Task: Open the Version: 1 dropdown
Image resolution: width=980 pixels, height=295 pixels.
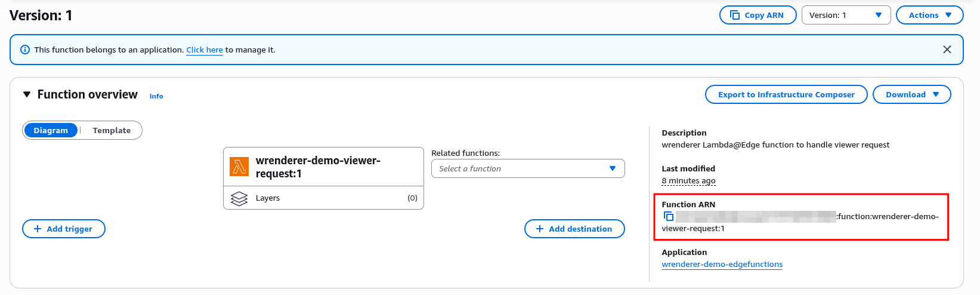Action: [x=846, y=15]
